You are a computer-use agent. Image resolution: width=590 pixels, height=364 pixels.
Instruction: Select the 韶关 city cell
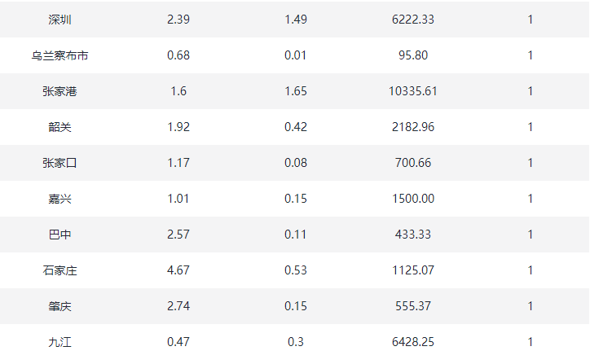coord(59,127)
